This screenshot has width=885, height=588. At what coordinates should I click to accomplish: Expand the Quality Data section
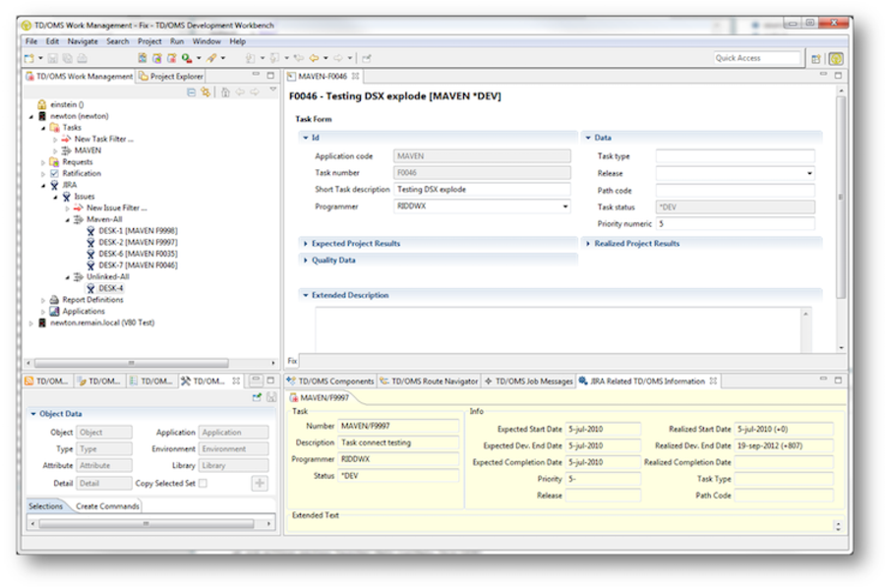pyautogui.click(x=306, y=261)
